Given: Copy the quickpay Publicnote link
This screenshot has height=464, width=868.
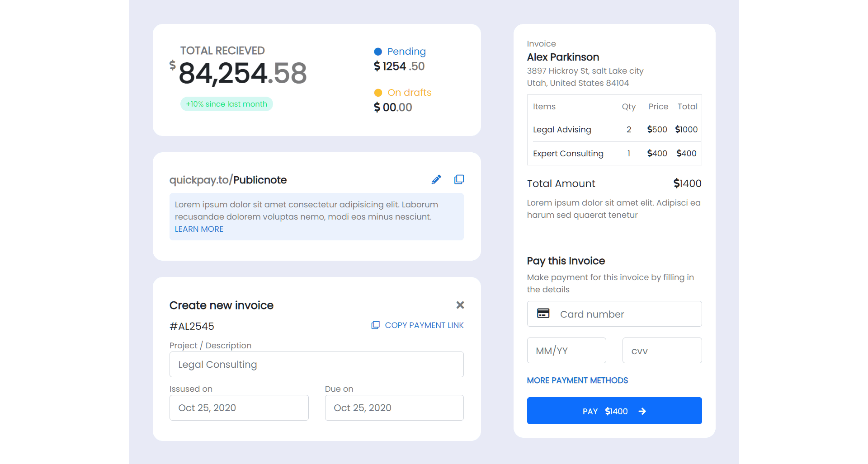Looking at the screenshot, I should point(459,179).
